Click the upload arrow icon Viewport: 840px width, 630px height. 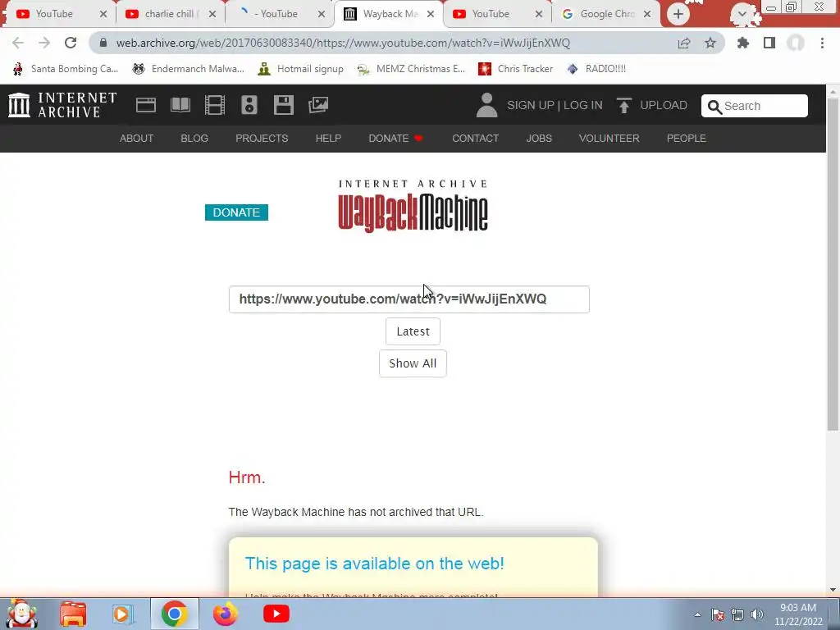(623, 105)
